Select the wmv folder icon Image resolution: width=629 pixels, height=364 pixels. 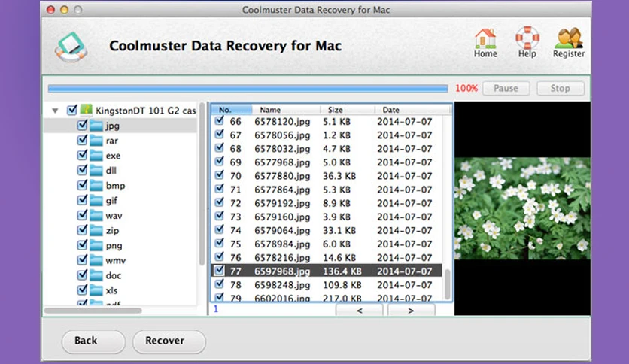pyautogui.click(x=96, y=260)
